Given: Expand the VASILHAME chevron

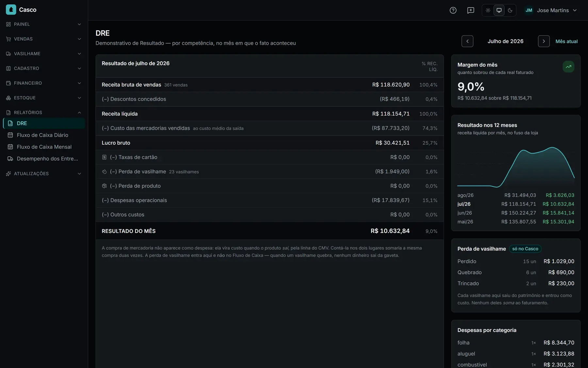Looking at the screenshot, I should click(x=79, y=54).
